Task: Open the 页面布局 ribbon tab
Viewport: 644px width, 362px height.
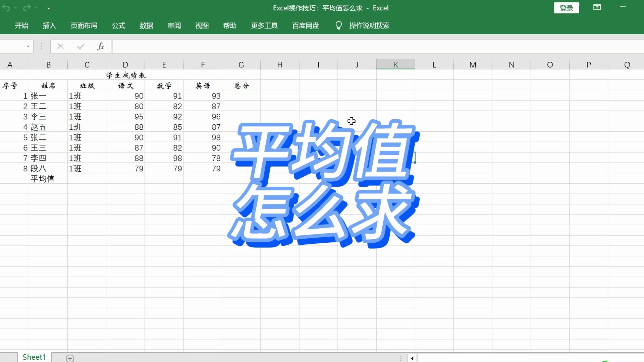Action: [84, 25]
